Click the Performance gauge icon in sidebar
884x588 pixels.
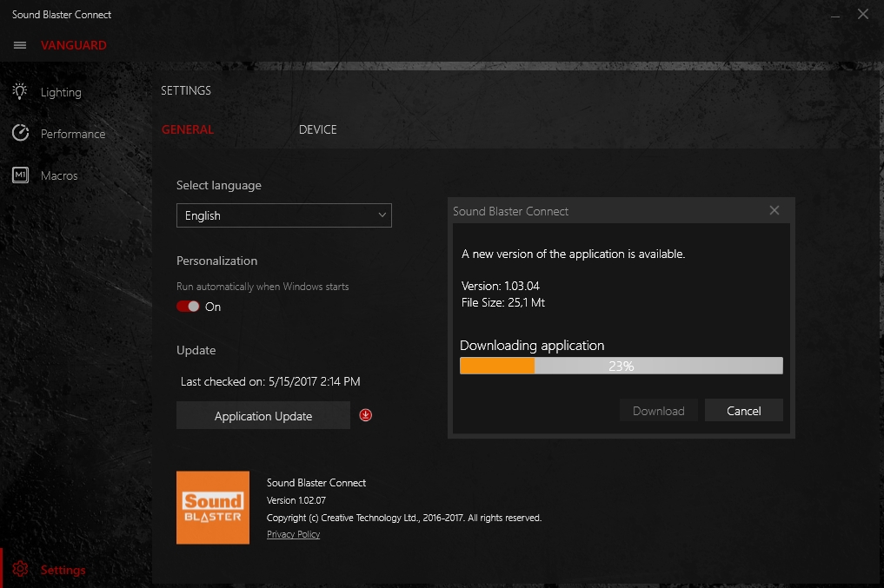point(20,134)
